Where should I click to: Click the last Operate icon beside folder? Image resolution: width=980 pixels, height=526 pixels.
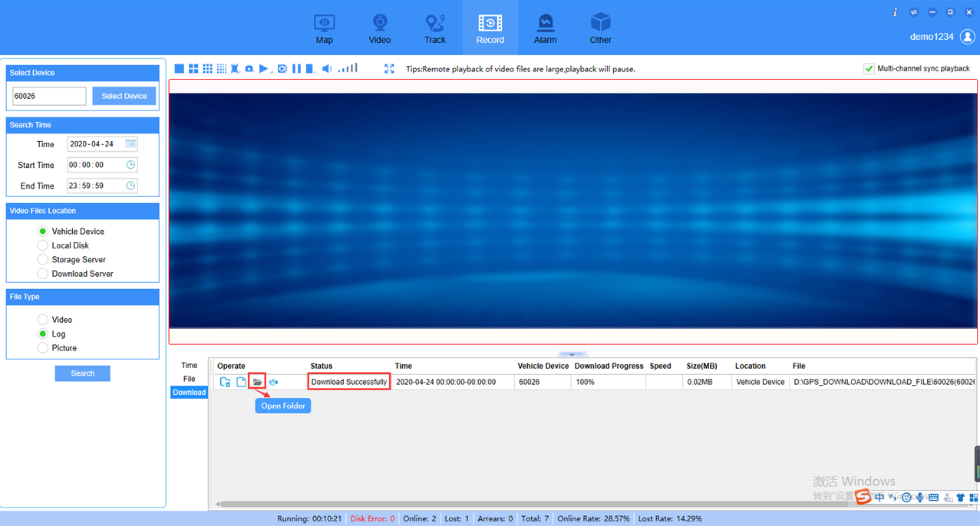tap(273, 382)
